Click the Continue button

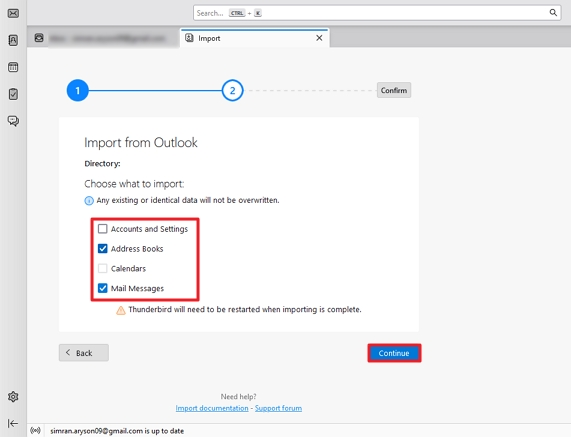pyautogui.click(x=394, y=353)
